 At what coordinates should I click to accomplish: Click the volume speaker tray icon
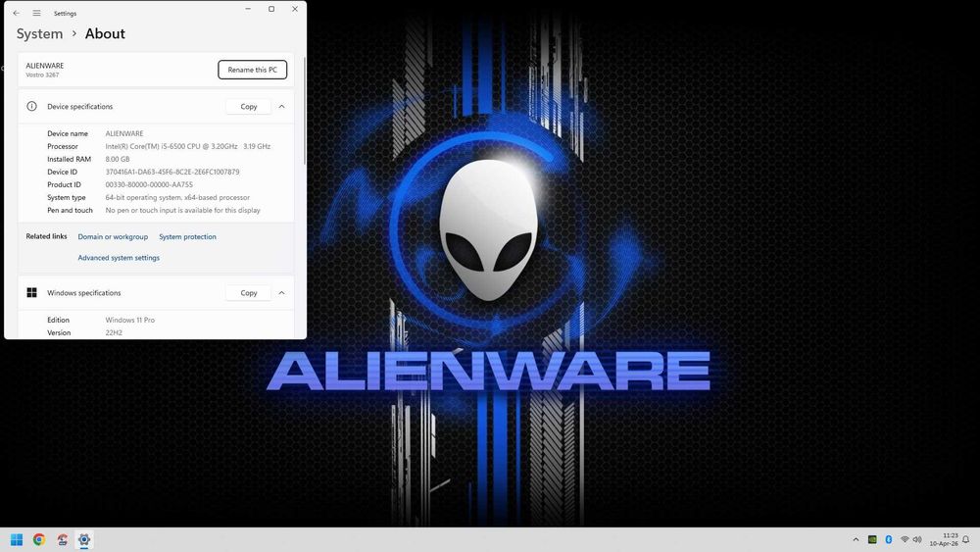[917, 539]
